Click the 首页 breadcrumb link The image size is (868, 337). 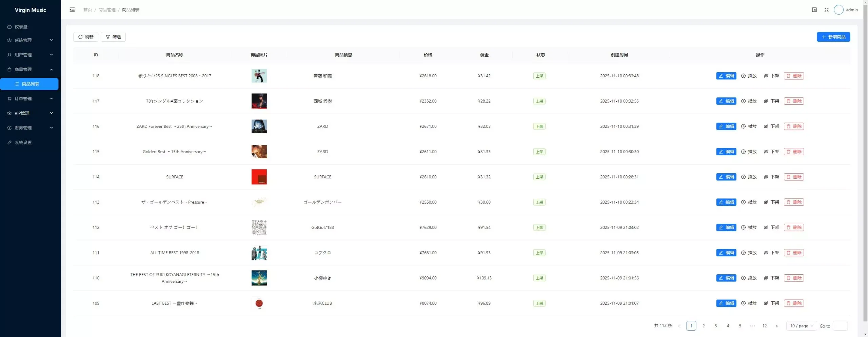(87, 10)
